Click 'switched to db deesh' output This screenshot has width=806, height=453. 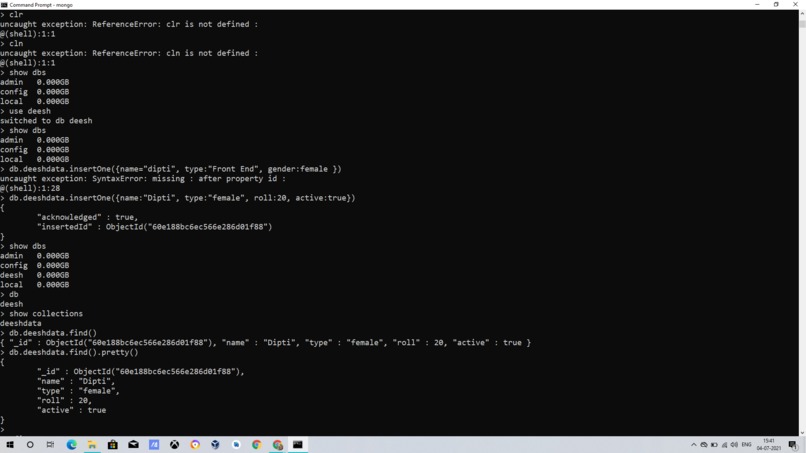coord(46,121)
